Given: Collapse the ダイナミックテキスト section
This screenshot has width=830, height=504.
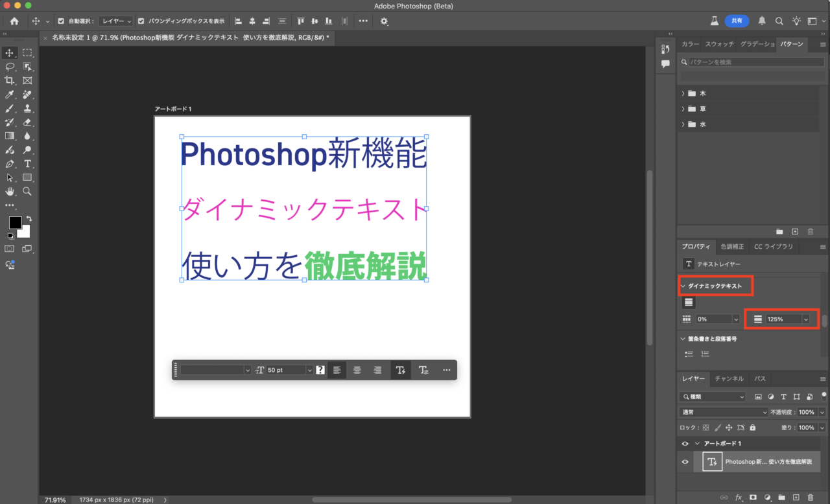Looking at the screenshot, I should (683, 286).
